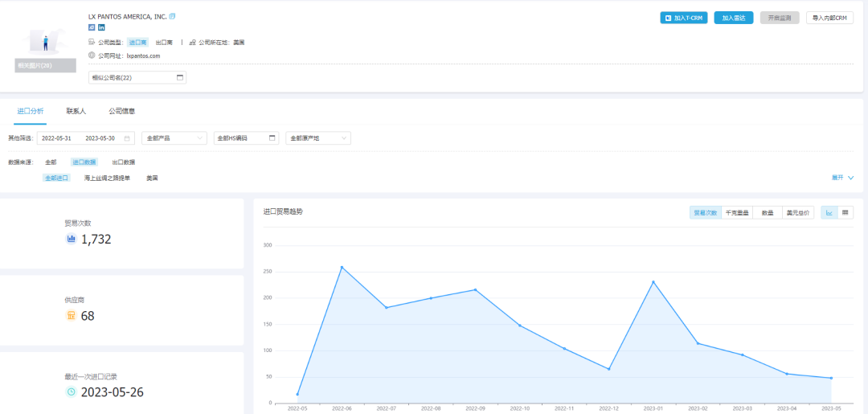868x414 pixels.
Task: Open the 公司信息 tab
Action: point(121,111)
